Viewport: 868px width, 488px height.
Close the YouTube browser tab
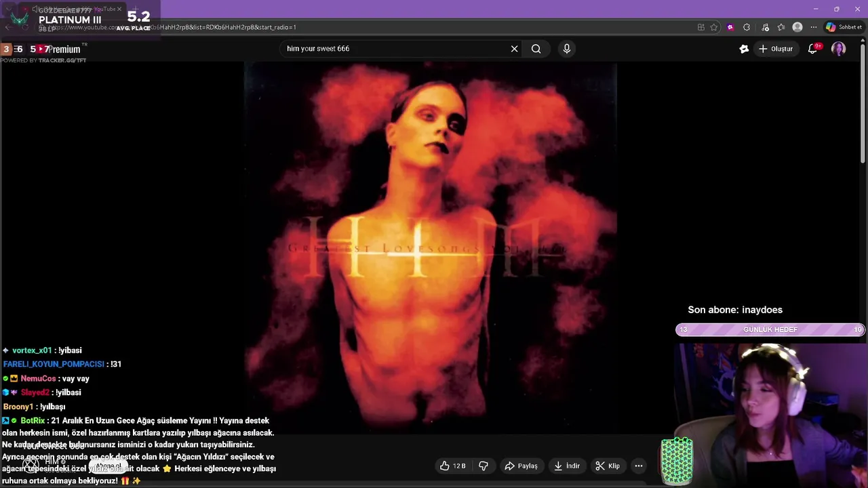point(119,9)
